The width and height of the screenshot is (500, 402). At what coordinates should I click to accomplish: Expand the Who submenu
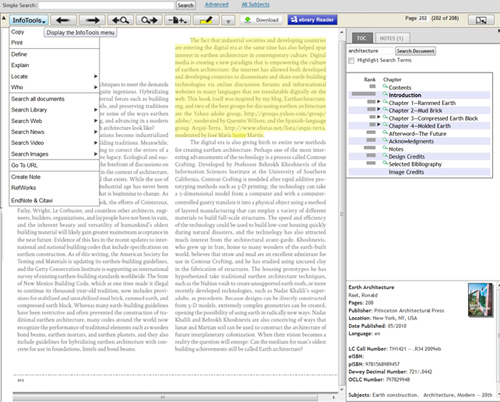pos(54,87)
